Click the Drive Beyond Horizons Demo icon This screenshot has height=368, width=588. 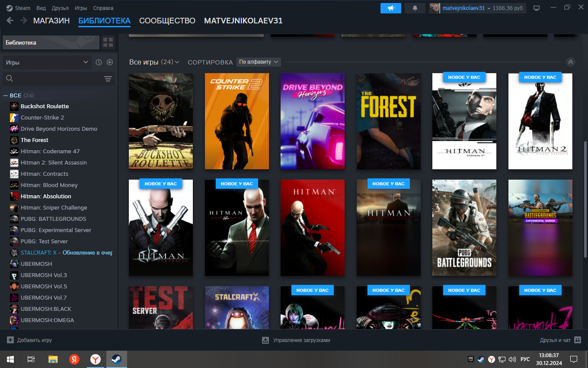(14, 129)
